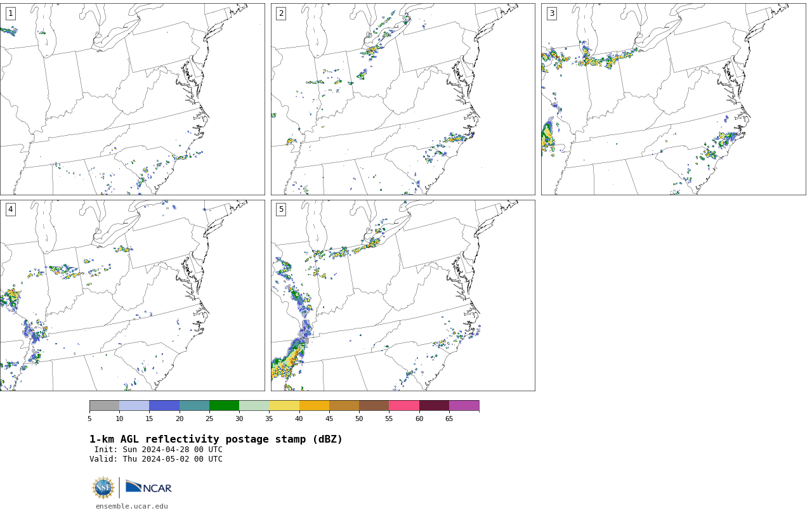The image size is (812, 513).
Task: Click the teal 20-25 dBZ swatch
Action: (194, 406)
